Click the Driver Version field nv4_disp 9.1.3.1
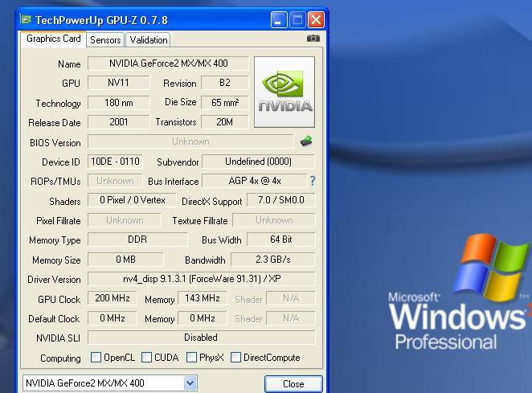The height and width of the screenshot is (393, 532). point(202,279)
